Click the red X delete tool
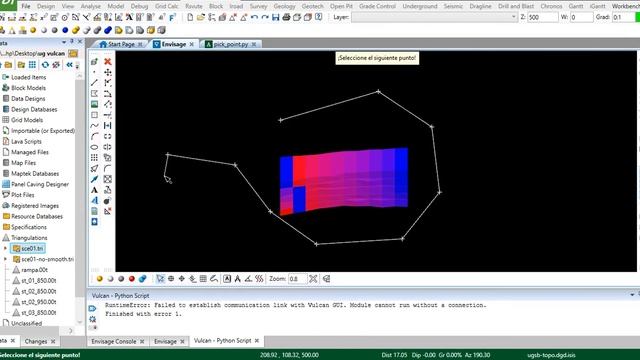This screenshot has width=640, height=360. tap(108, 61)
